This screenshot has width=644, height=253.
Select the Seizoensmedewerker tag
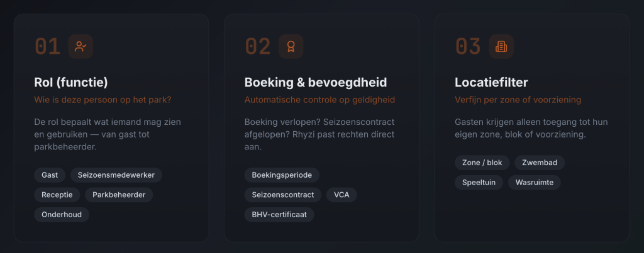(x=116, y=175)
